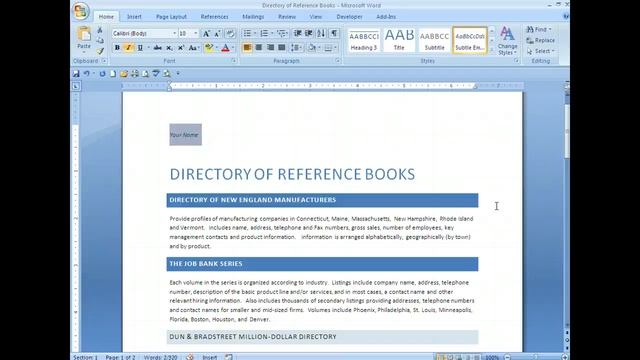This screenshot has width=640, height=360.
Task: Click the Replace button
Action: 540,40
